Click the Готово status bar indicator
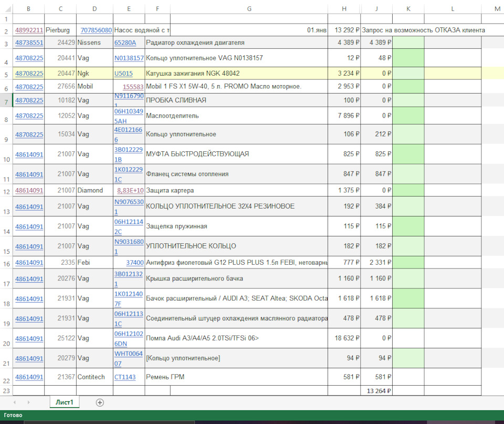 [13, 415]
